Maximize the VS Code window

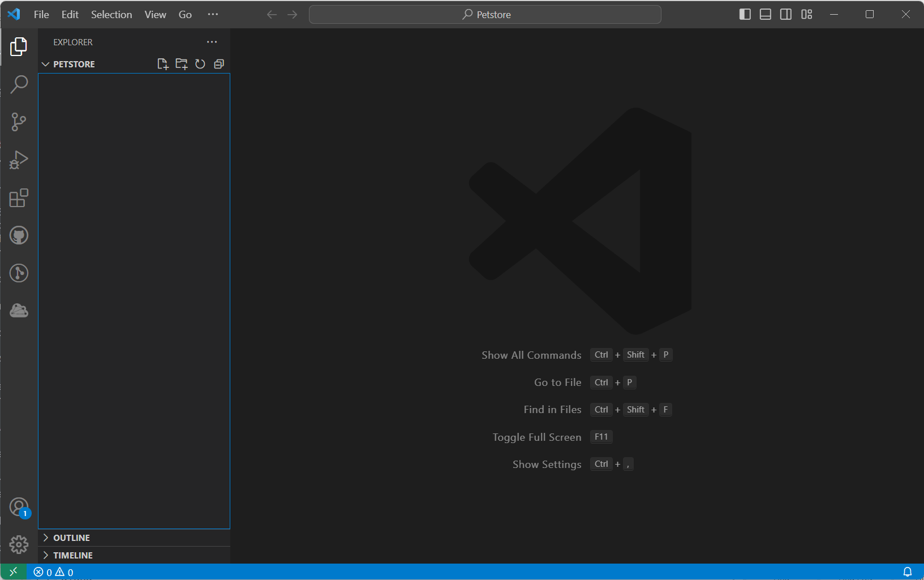(870, 15)
